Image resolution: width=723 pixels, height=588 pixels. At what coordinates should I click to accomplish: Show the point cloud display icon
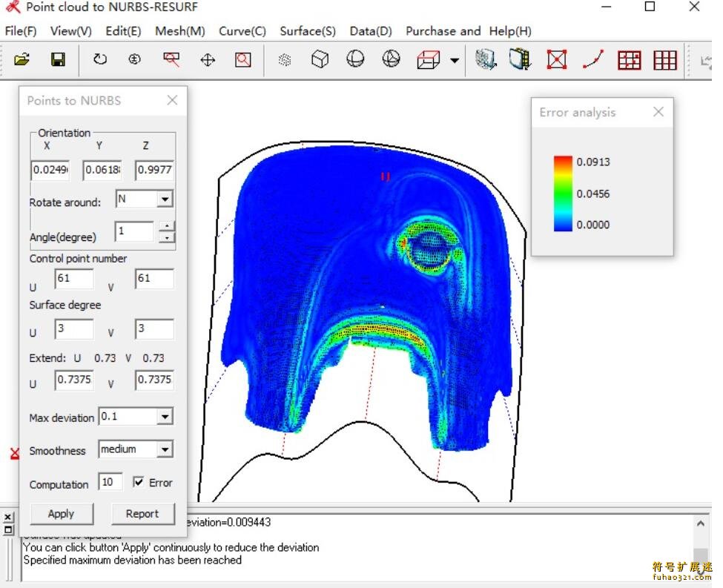[x=284, y=60]
